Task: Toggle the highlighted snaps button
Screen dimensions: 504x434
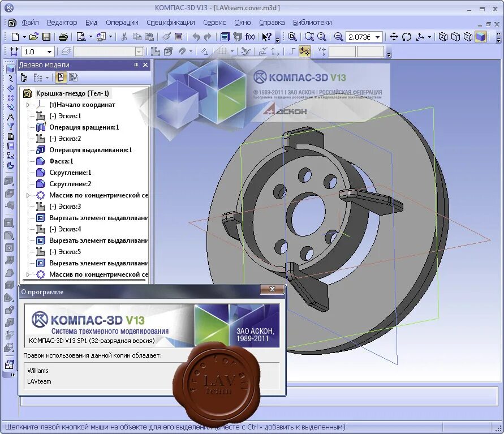Action: (x=304, y=51)
